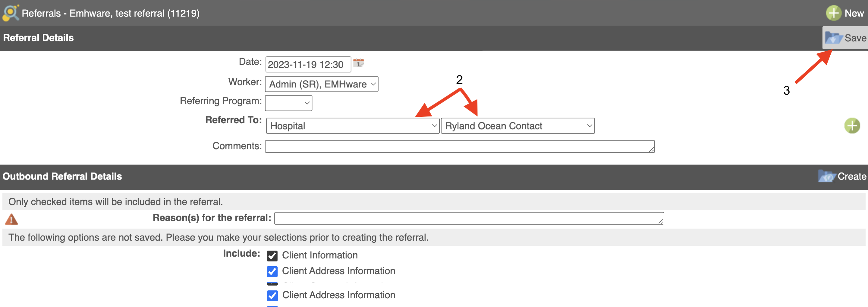Screen dimensions: 868x307
Task: Open the Referred To dropdown showing Hospital
Action: point(352,126)
